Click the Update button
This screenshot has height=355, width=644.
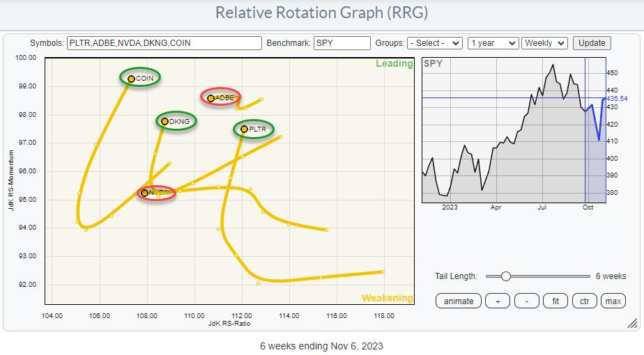(592, 43)
